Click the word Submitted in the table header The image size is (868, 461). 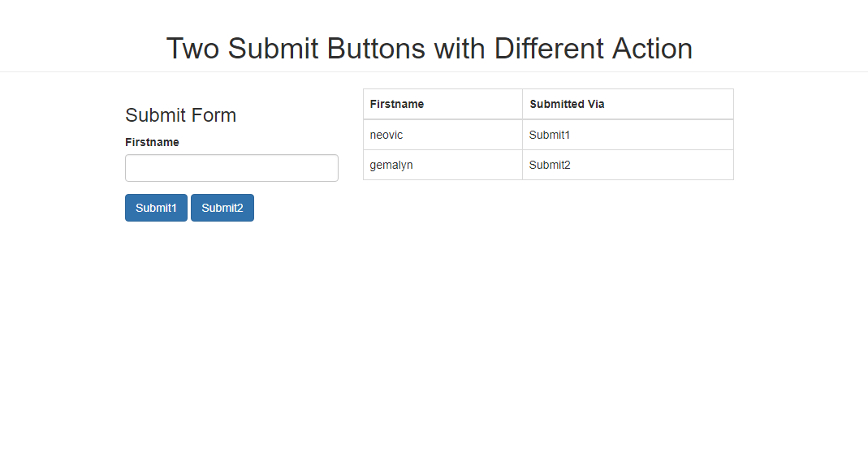tap(557, 104)
